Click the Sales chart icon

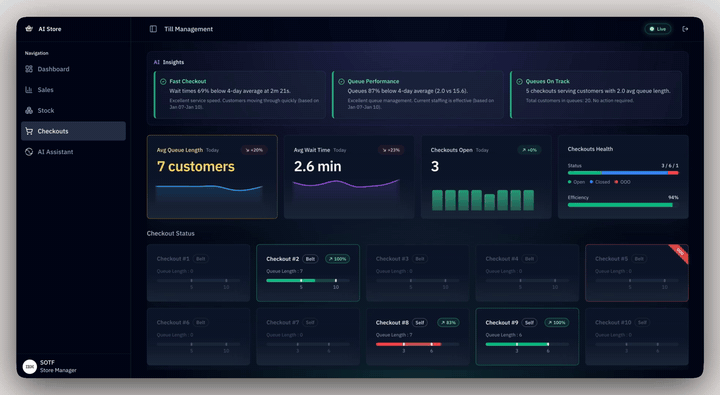[x=29, y=90]
